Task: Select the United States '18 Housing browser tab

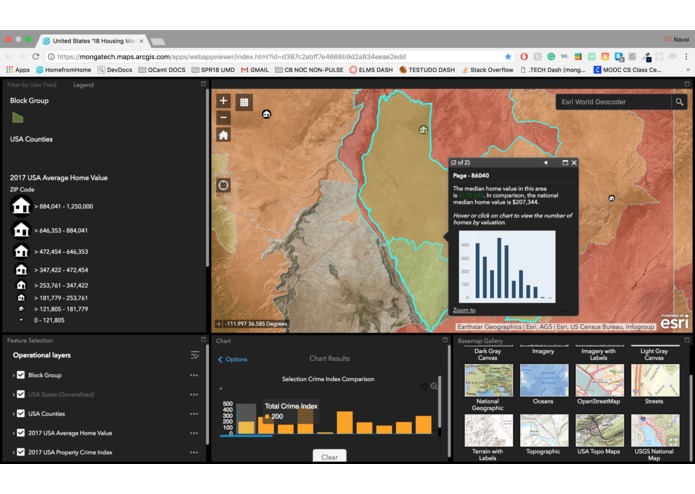Action: click(92, 41)
